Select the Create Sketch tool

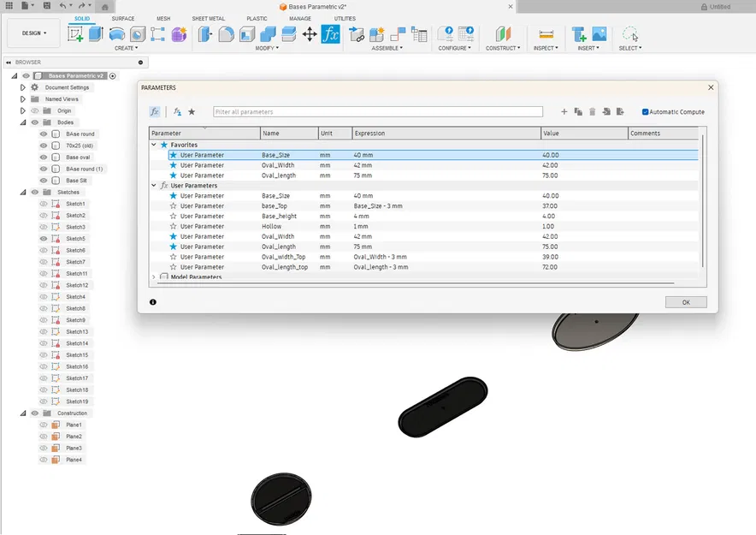[x=75, y=34]
